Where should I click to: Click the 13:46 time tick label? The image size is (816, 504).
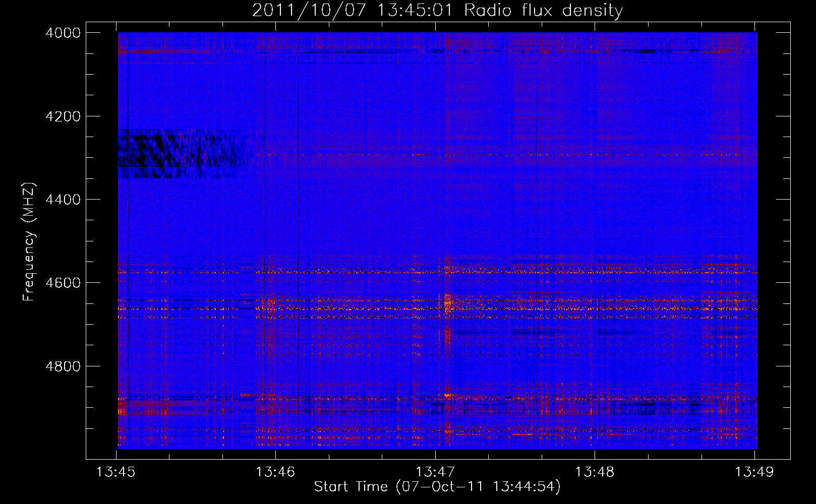tap(275, 472)
